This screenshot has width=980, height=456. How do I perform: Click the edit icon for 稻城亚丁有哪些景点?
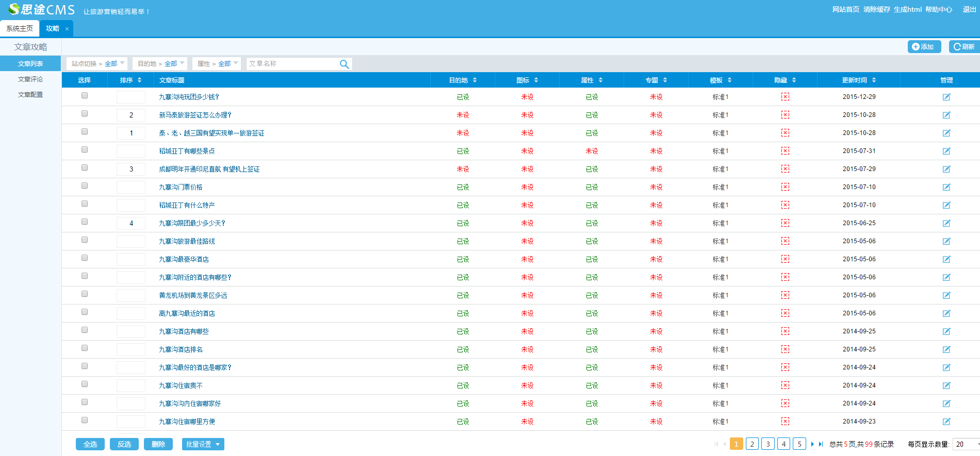[946, 151]
